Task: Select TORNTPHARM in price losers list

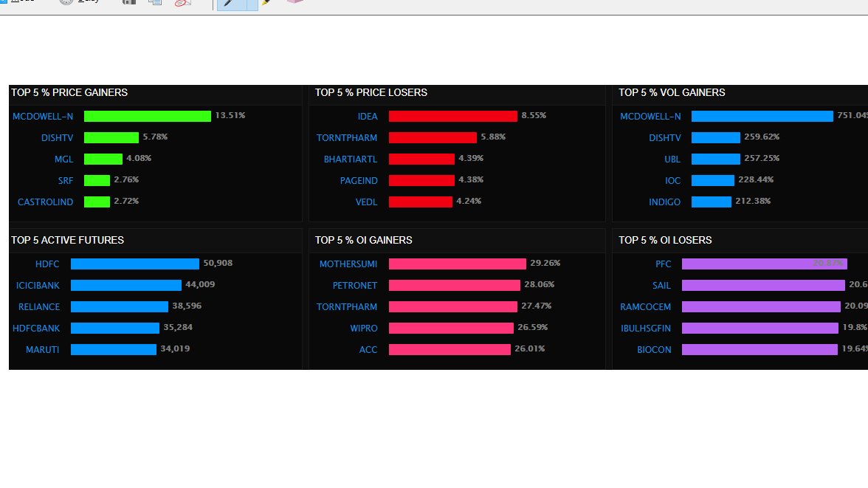Action: coord(347,138)
